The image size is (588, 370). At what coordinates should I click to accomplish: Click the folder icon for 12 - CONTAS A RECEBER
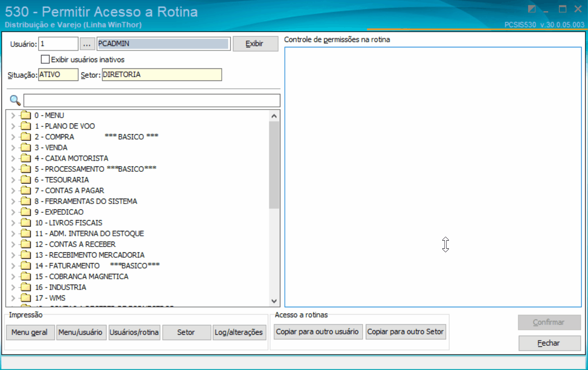[26, 244]
